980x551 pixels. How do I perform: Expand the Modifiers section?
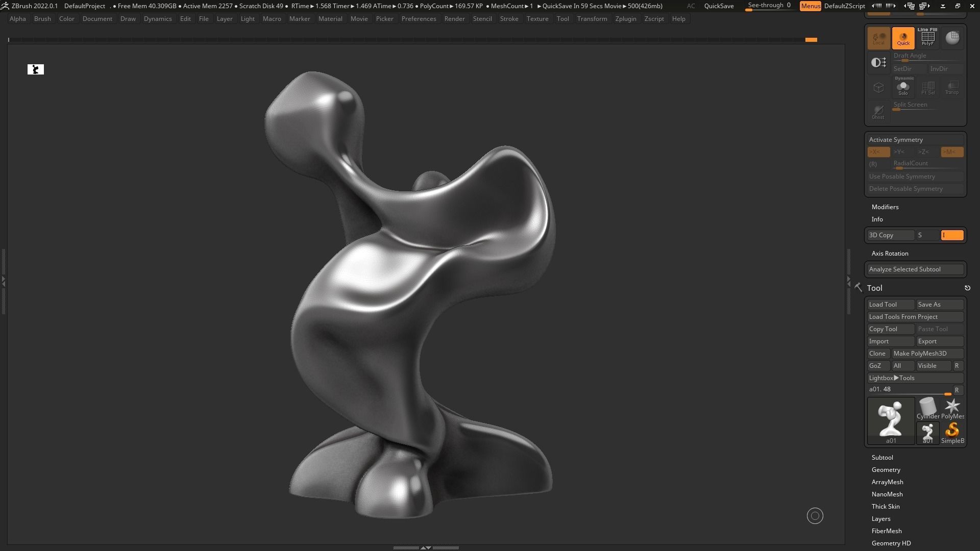pos(885,207)
